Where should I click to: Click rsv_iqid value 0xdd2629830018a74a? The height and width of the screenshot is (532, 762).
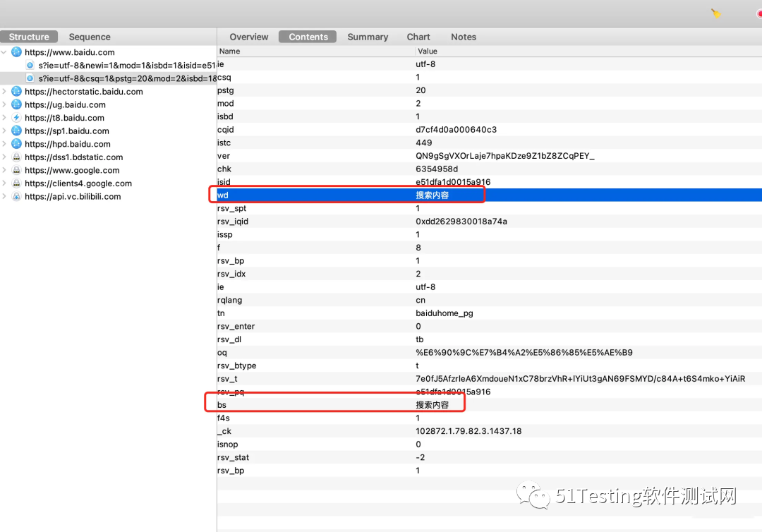click(x=461, y=222)
